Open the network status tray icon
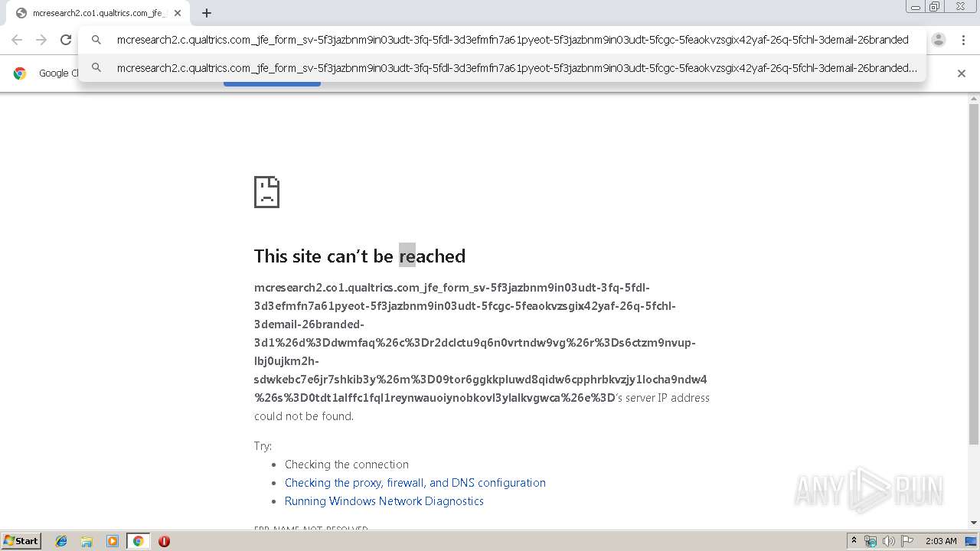Image resolution: width=980 pixels, height=551 pixels. click(x=871, y=541)
